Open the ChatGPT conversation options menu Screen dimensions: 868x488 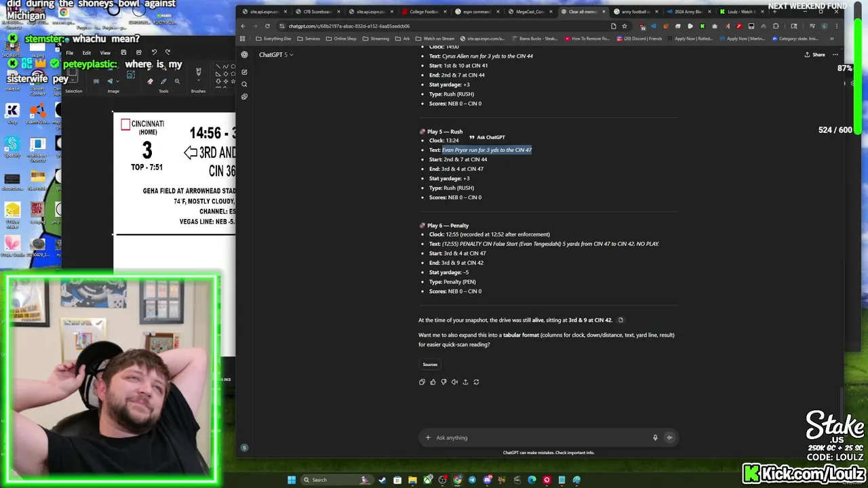coord(835,55)
